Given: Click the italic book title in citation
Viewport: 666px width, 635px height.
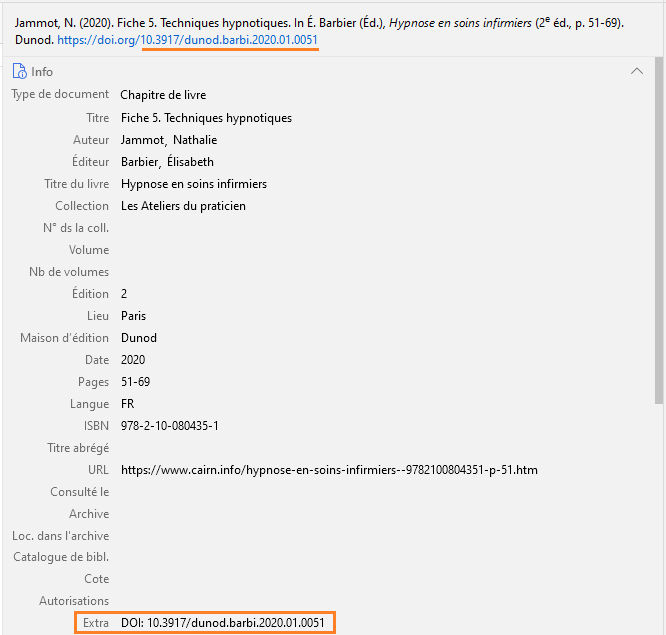Looking at the screenshot, I should (x=460, y=23).
